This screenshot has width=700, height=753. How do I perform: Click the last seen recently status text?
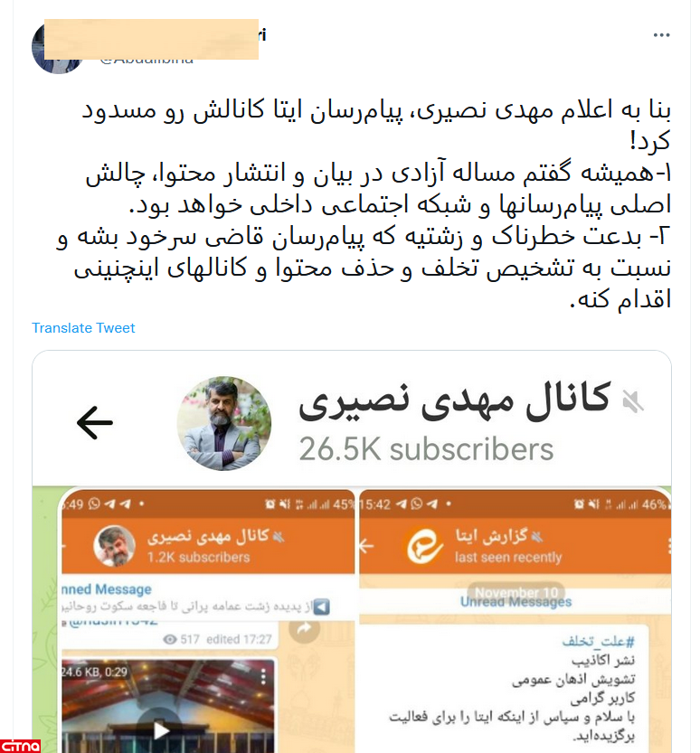(508, 557)
